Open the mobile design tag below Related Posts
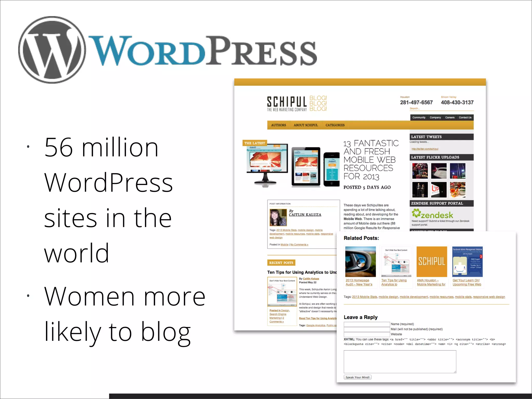 click(388, 297)
